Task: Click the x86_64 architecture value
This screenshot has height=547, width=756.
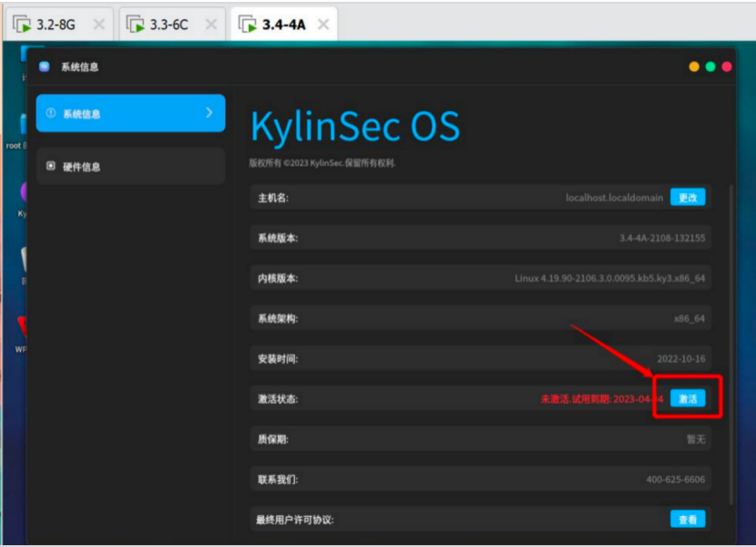Action: point(690,319)
